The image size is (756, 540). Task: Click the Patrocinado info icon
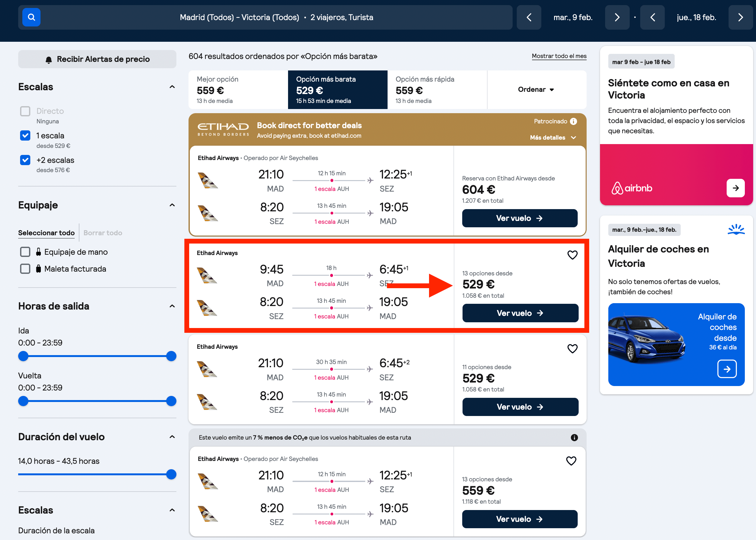click(x=573, y=121)
